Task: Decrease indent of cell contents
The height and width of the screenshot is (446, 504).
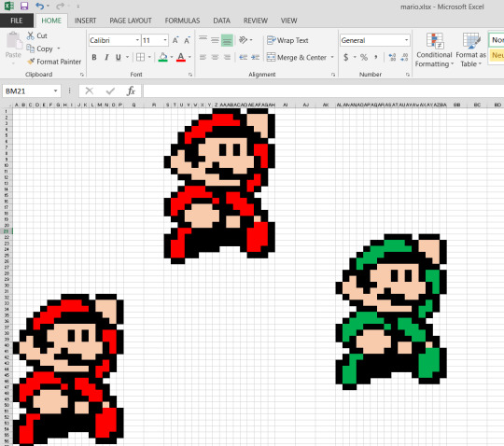Action: click(244, 57)
